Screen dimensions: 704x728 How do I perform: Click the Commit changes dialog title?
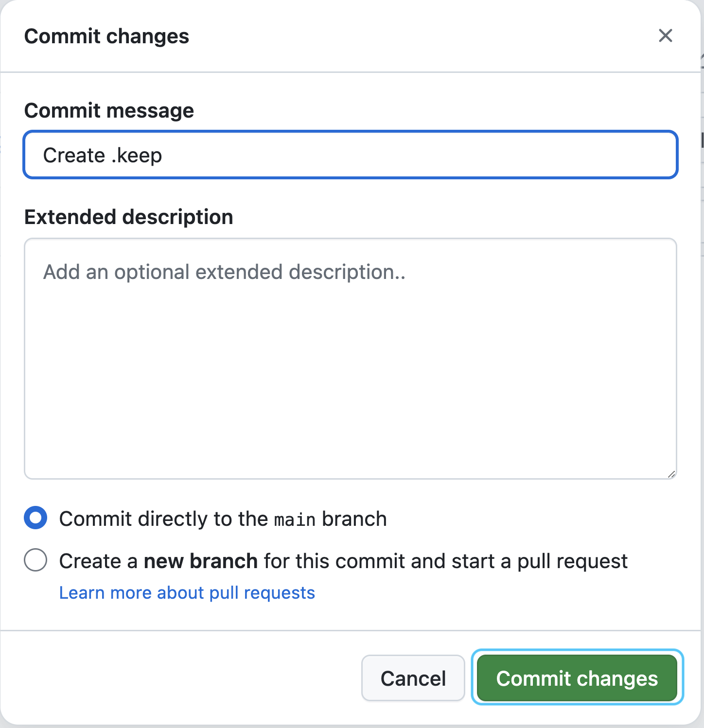pos(106,36)
